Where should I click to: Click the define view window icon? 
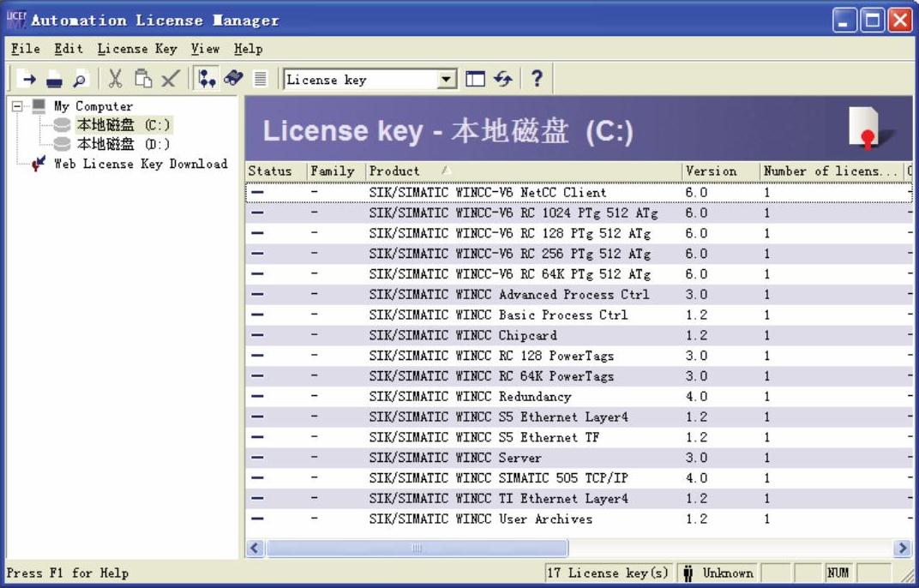click(x=475, y=80)
